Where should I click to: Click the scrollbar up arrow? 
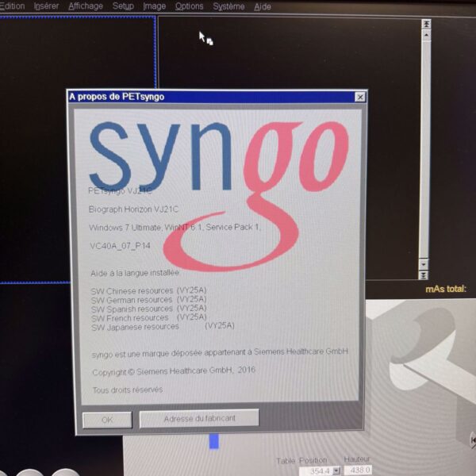[x=426, y=35]
